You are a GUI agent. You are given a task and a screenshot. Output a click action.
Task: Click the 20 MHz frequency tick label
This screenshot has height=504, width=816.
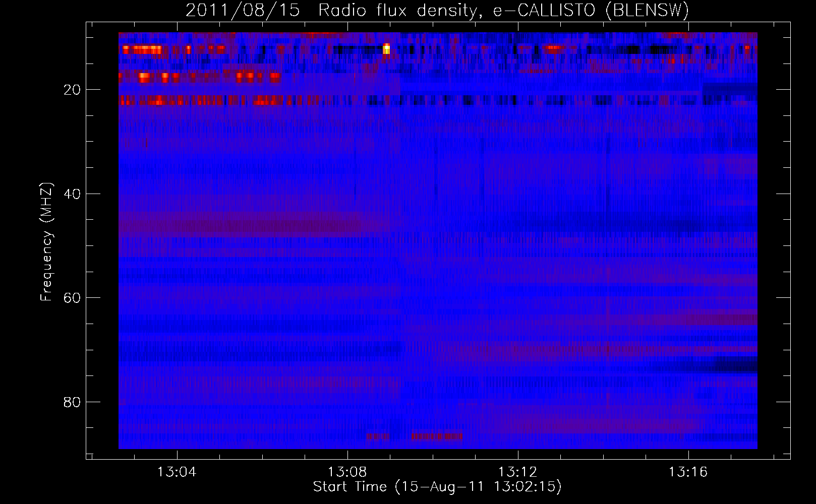(x=72, y=90)
